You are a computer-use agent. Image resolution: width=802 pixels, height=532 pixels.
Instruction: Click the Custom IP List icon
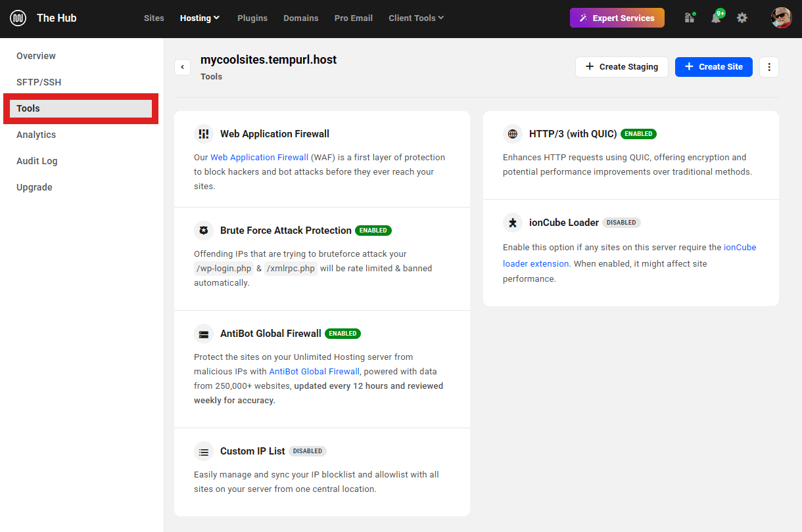point(204,451)
